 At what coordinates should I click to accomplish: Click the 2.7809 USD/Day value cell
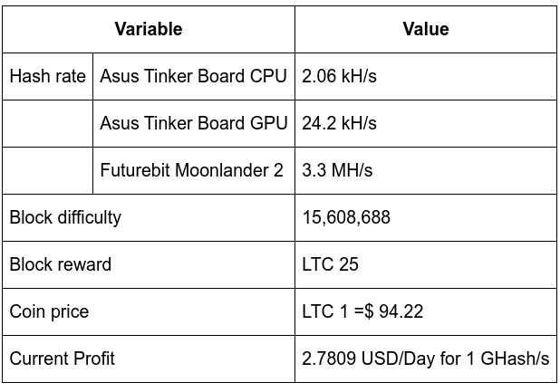(x=426, y=359)
